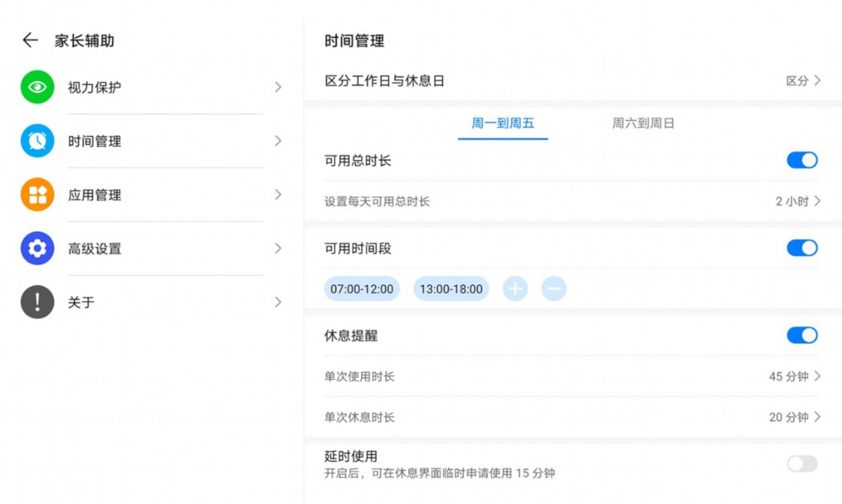
Task: Enable the 延时使用 switch
Action: [802, 464]
